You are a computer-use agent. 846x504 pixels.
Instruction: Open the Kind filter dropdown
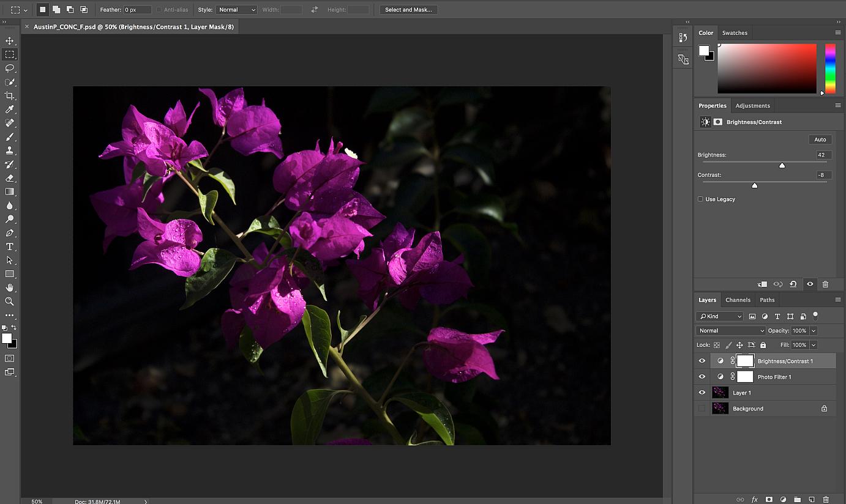720,316
